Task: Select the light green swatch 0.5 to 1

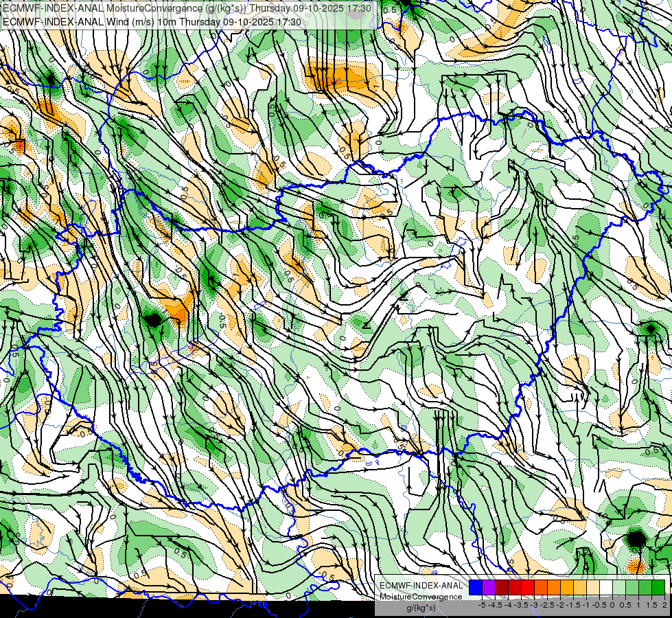Action: [632, 587]
